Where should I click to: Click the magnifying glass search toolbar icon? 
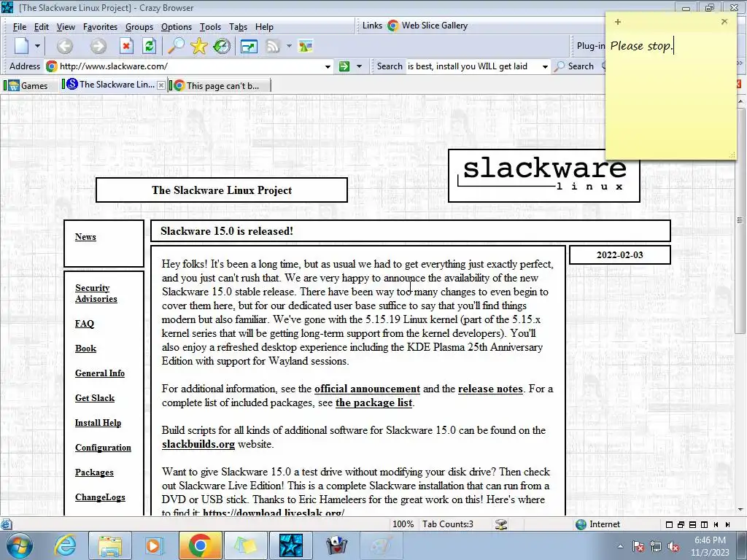click(x=176, y=46)
